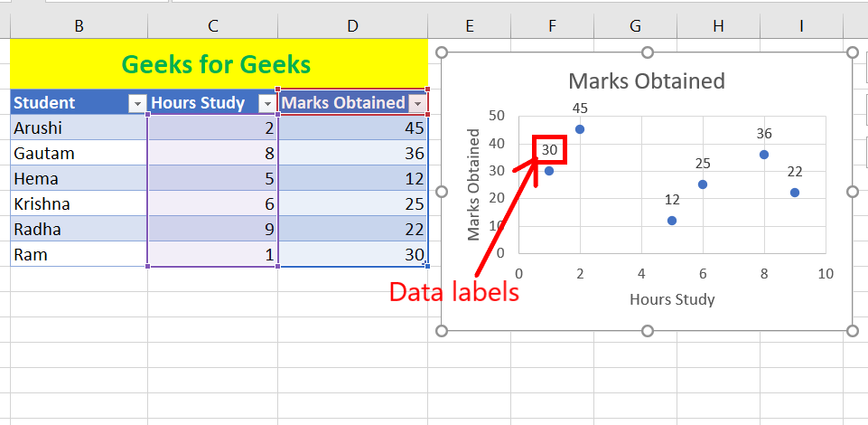Select column I header
This screenshot has width=868, height=425.
pos(801,26)
